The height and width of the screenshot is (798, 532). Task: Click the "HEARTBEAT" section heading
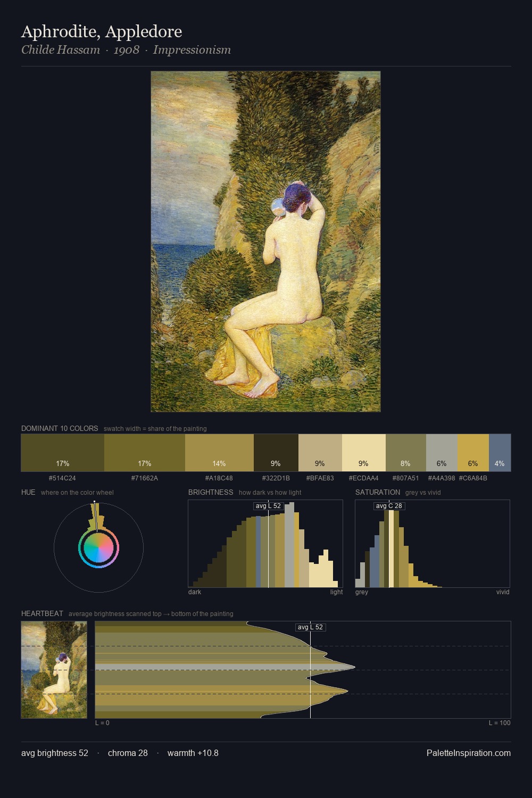coord(42,613)
